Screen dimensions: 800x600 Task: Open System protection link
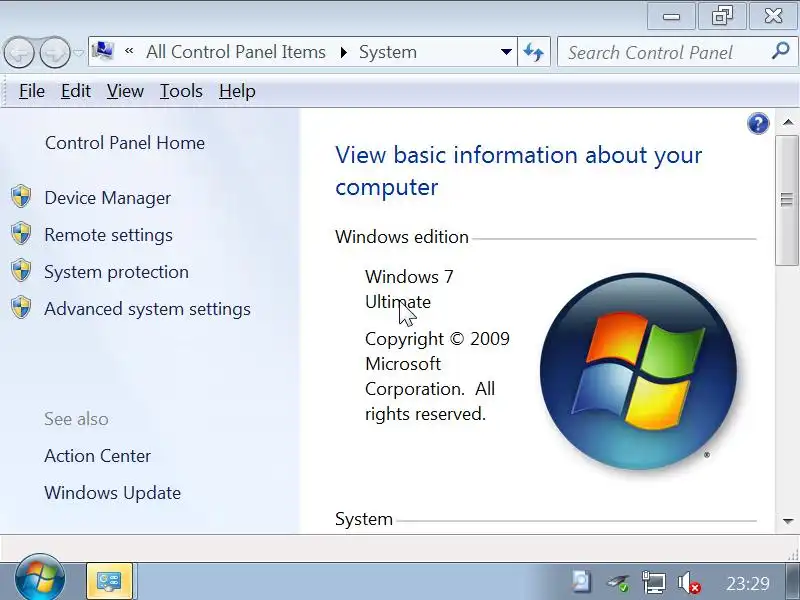pos(116,272)
